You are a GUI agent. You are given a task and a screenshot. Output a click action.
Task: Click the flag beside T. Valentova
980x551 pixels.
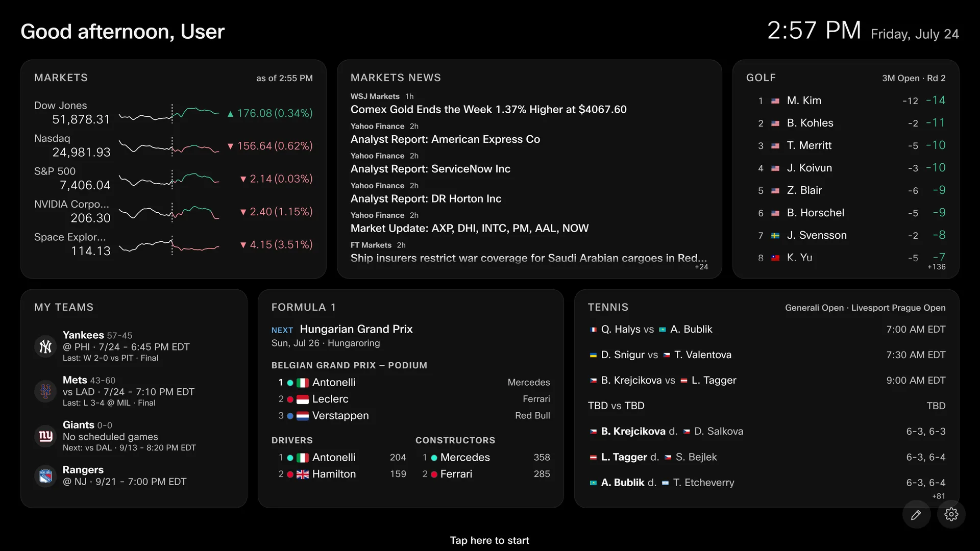tap(667, 355)
